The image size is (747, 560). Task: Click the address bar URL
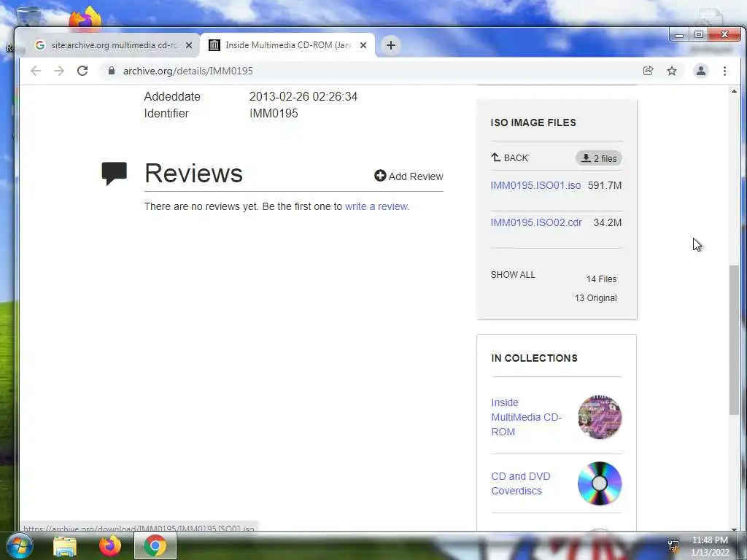point(187,71)
